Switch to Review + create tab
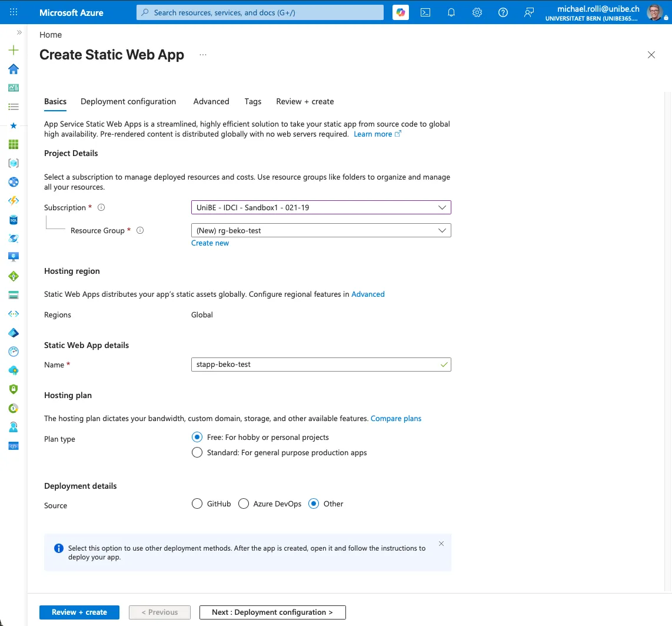Screen dimensions: 672x626 click(x=305, y=102)
